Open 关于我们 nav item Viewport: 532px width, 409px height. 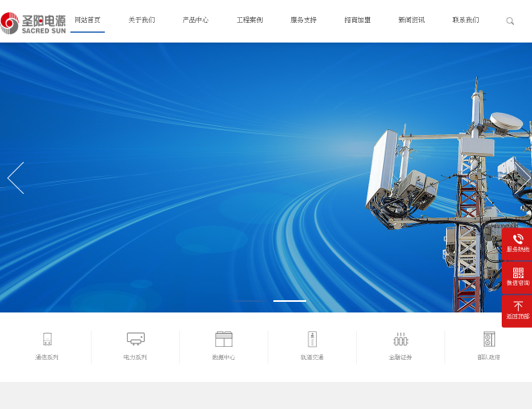point(142,20)
